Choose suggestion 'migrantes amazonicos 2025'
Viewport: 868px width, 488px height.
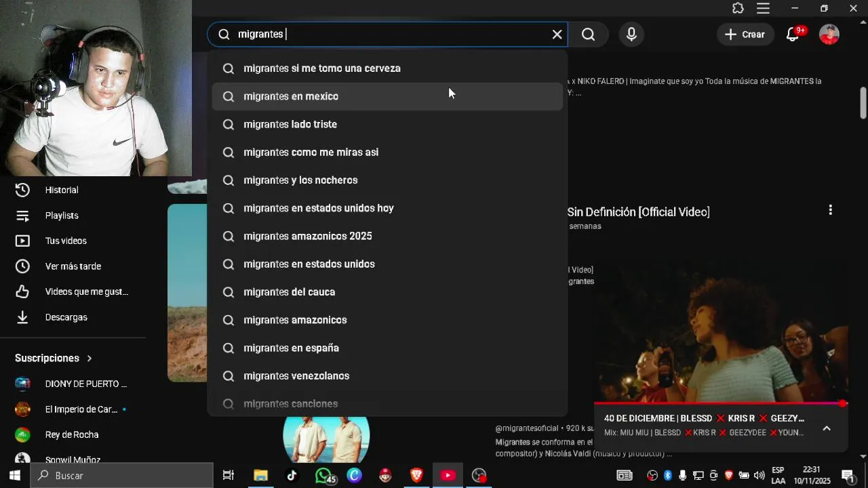[x=387, y=236]
